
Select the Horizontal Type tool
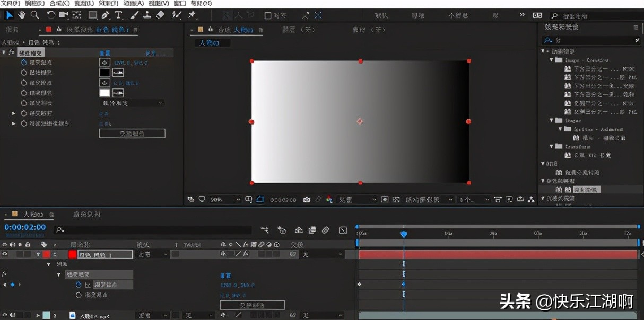118,15
